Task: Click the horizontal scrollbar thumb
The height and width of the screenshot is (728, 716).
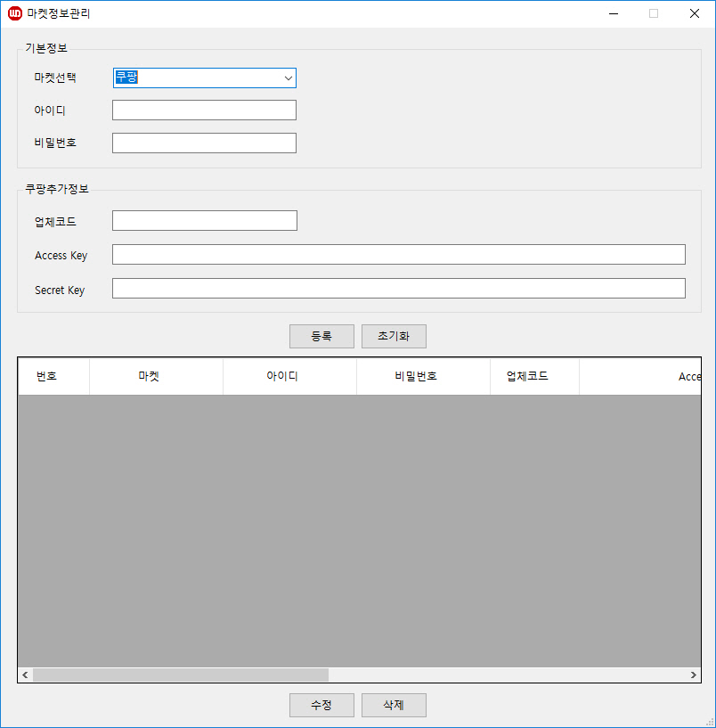Action: point(181,675)
